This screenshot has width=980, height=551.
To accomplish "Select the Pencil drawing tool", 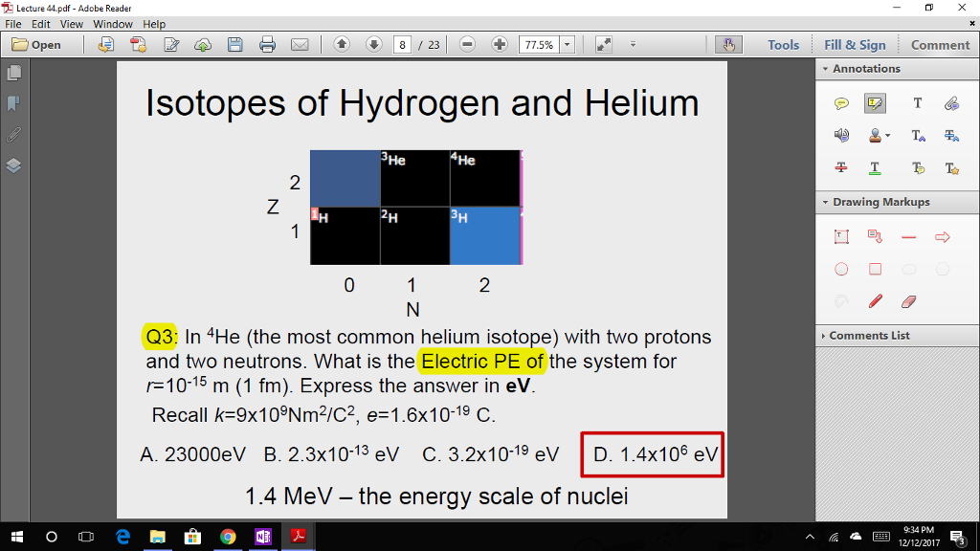I will pyautogui.click(x=875, y=300).
